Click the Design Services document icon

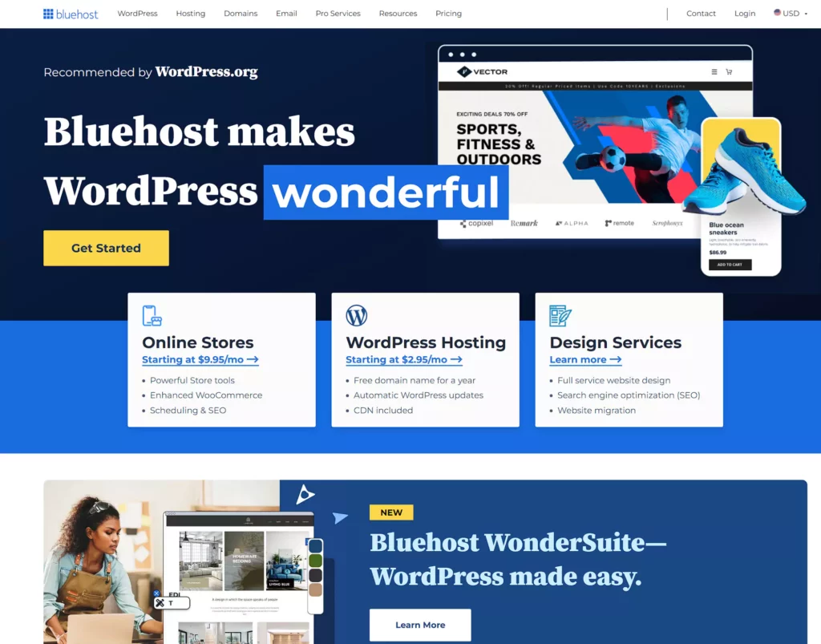tap(560, 316)
